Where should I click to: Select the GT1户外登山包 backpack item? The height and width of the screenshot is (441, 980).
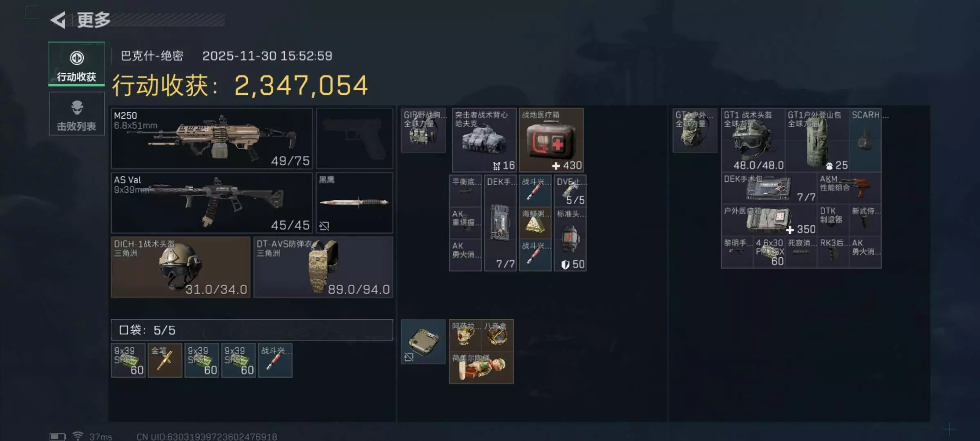817,140
